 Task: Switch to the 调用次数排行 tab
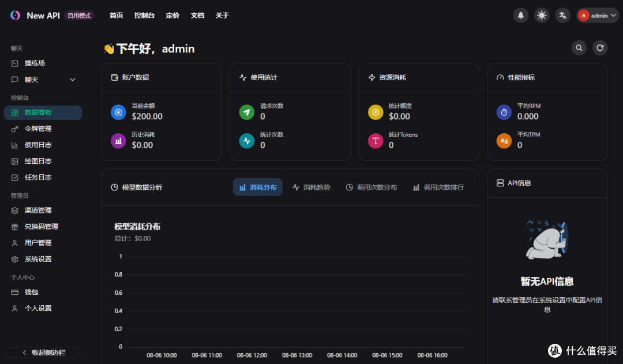click(438, 187)
